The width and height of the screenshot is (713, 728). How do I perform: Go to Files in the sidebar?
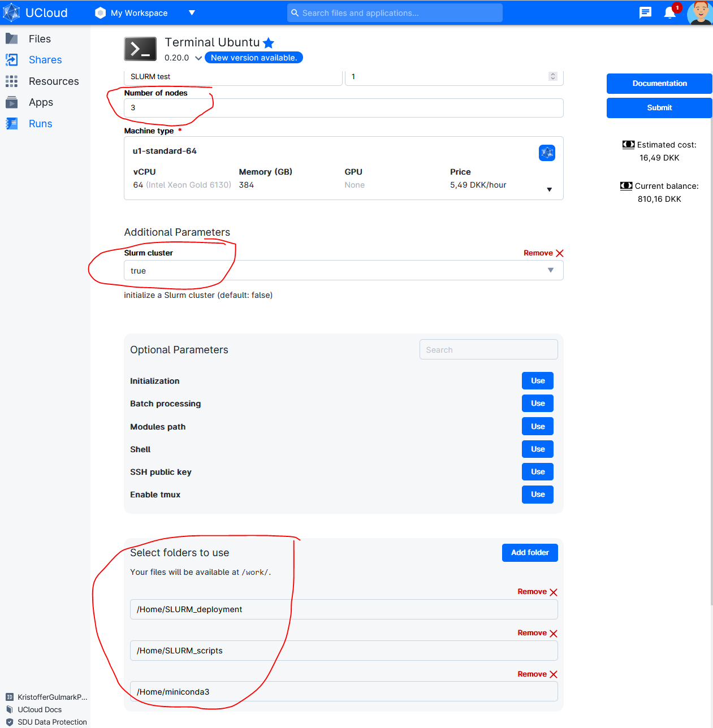tap(40, 39)
